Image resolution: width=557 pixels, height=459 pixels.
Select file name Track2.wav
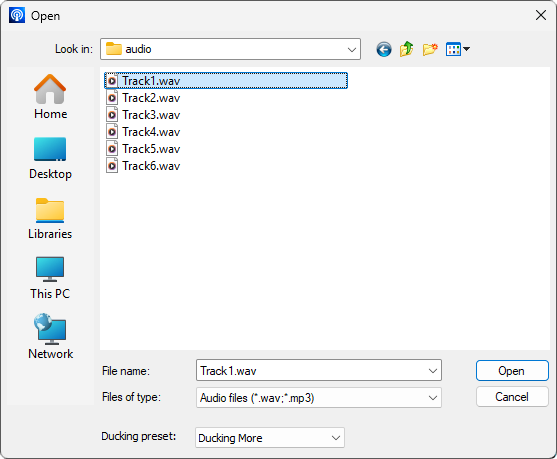point(151,98)
